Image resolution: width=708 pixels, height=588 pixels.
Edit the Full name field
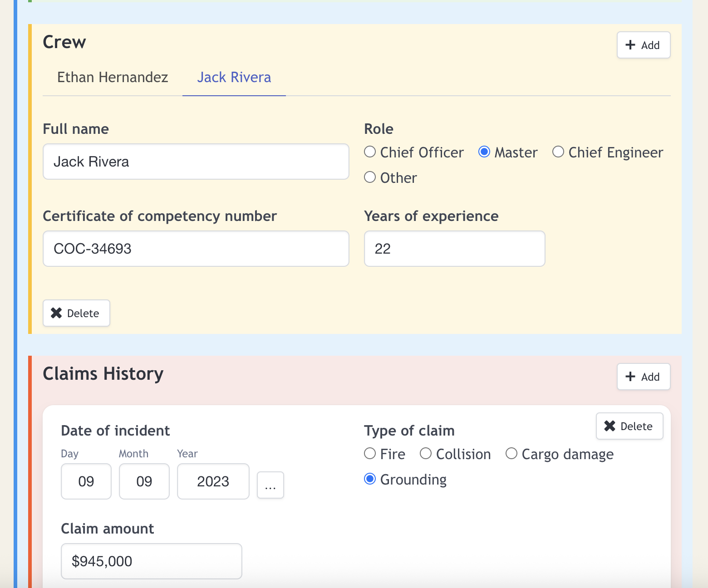pyautogui.click(x=196, y=162)
